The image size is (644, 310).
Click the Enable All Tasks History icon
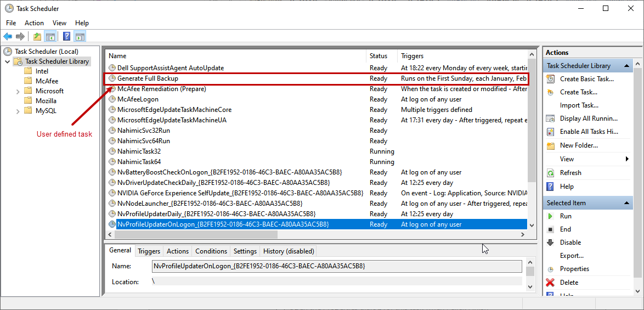click(550, 132)
